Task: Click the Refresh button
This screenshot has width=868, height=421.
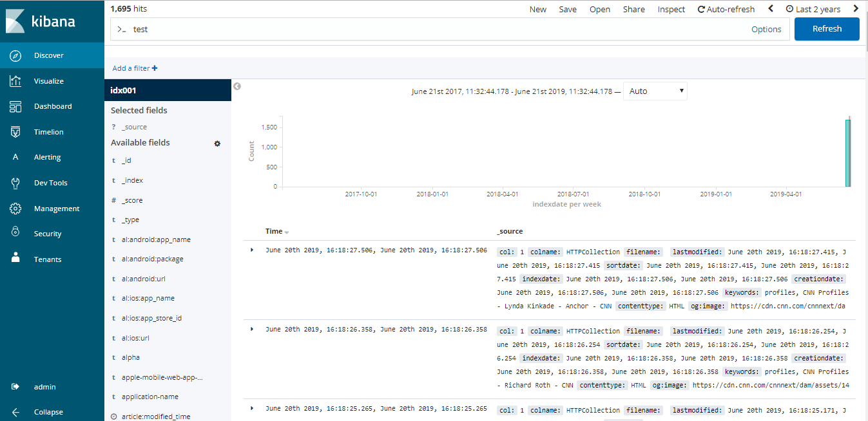Action: click(x=827, y=29)
